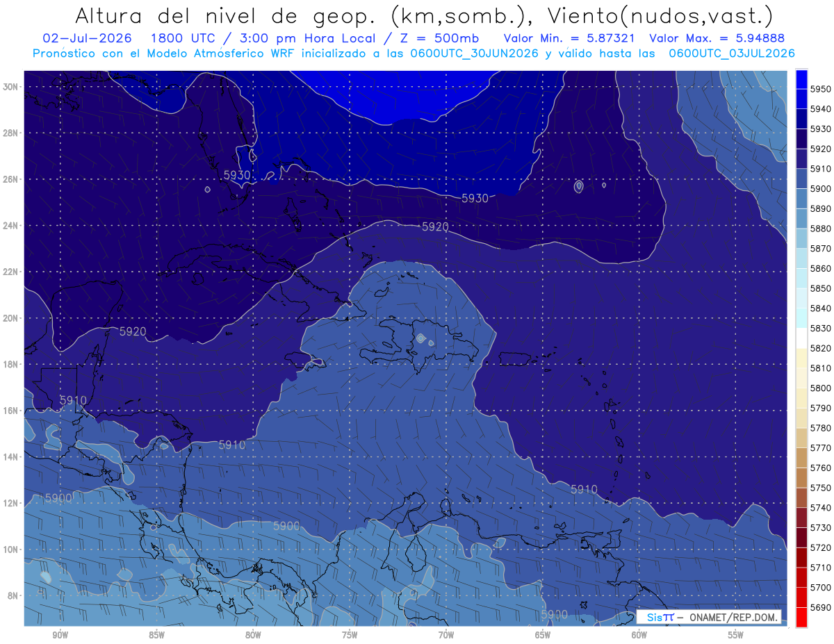Click the 'Valor Min. = 5.87321' text
Screen dimensions: 834x644
tap(569, 38)
